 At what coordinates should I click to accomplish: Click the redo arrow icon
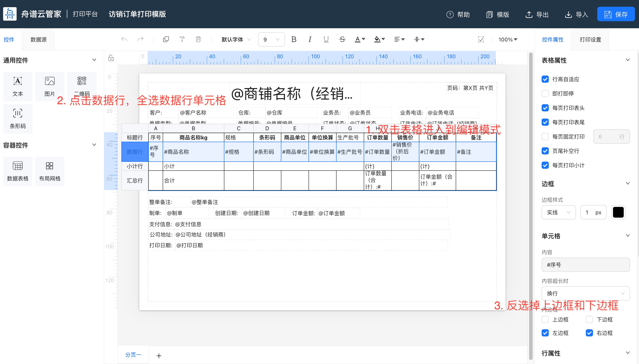point(140,39)
